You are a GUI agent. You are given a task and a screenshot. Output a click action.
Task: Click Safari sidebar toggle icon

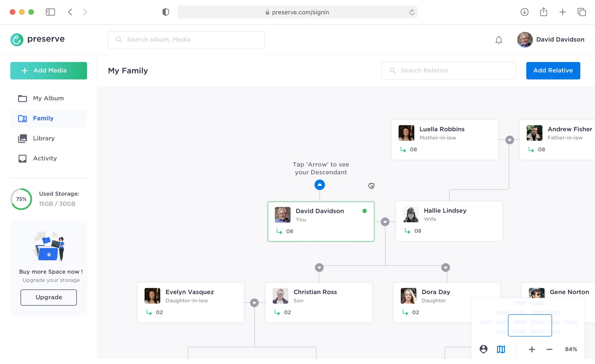point(50,12)
